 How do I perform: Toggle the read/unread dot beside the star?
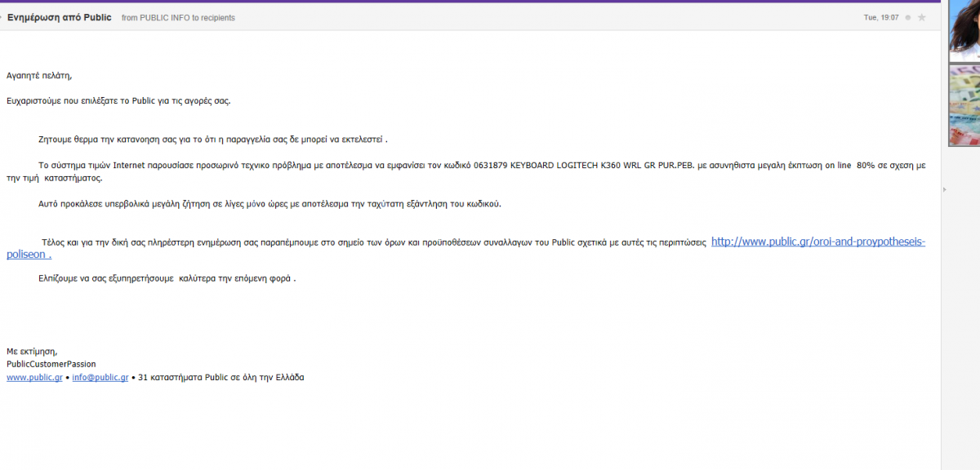click(907, 17)
